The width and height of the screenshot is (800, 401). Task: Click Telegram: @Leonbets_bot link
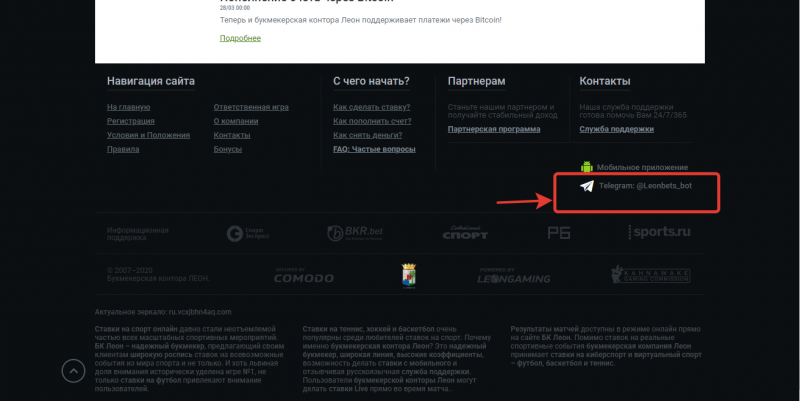point(645,186)
